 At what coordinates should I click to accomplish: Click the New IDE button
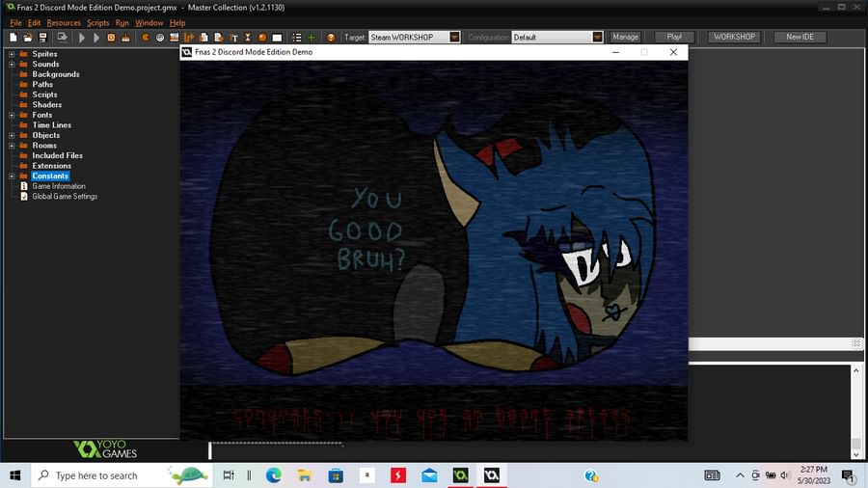[800, 37]
